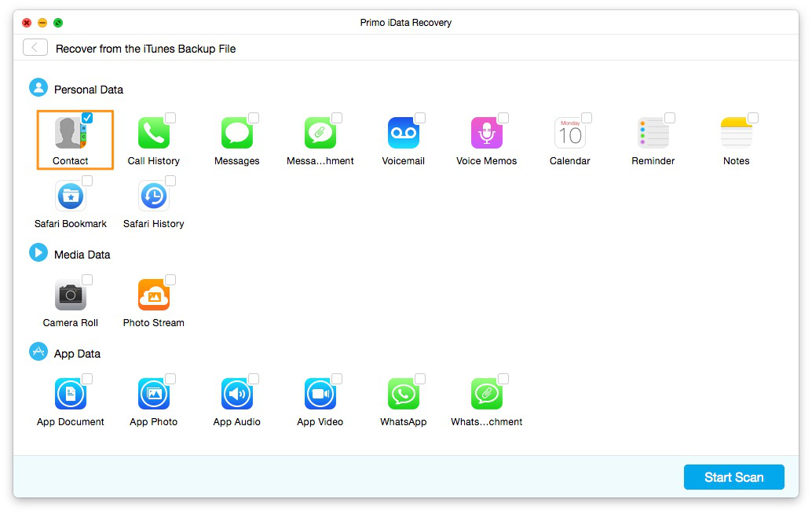Viewport: 812px width, 514px height.
Task: Check the Camera Roll checkbox
Action: click(x=87, y=280)
